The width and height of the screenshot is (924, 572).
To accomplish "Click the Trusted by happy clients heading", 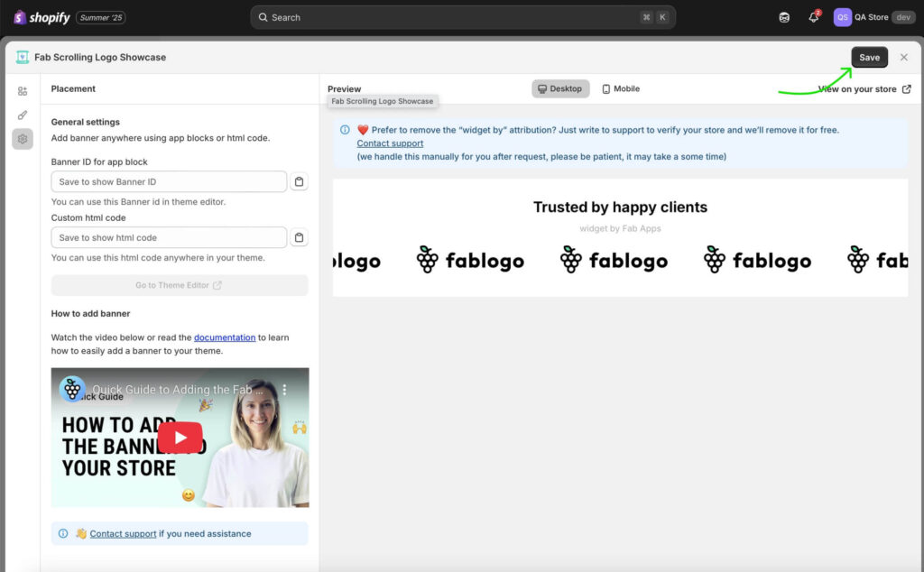I will (x=620, y=207).
